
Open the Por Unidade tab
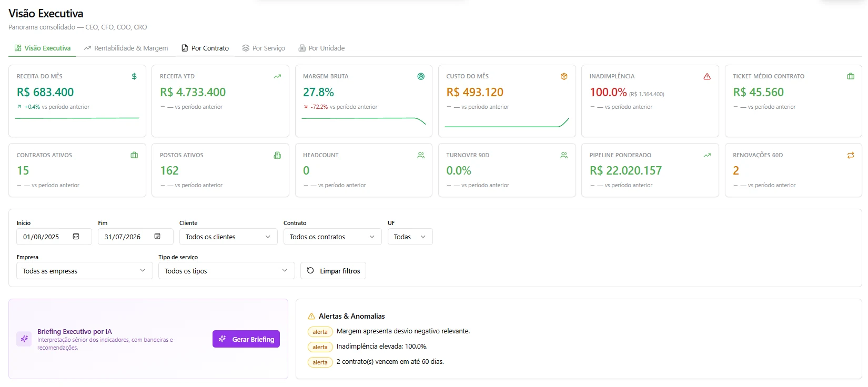coord(321,48)
